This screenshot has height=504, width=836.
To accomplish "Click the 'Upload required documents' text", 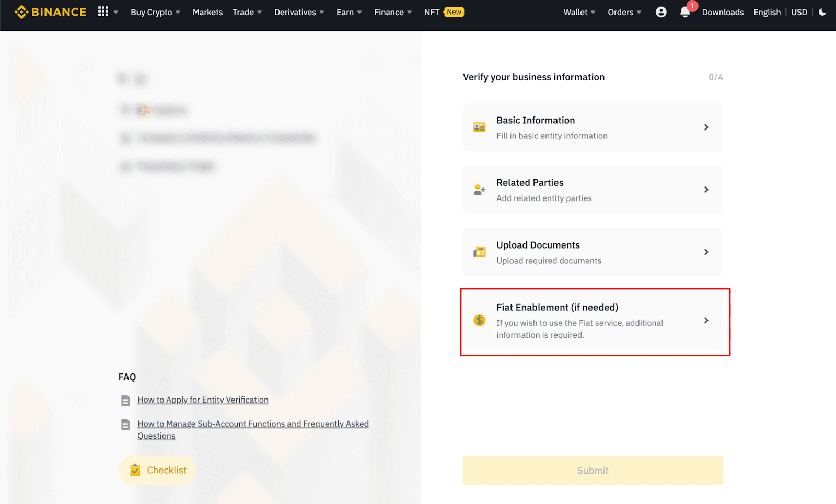I will (x=549, y=261).
